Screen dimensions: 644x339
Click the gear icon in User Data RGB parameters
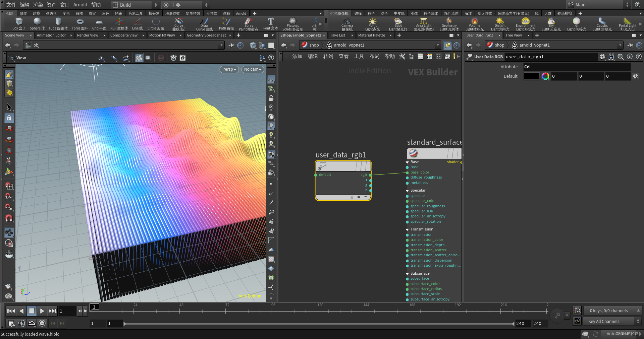pyautogui.click(x=602, y=57)
